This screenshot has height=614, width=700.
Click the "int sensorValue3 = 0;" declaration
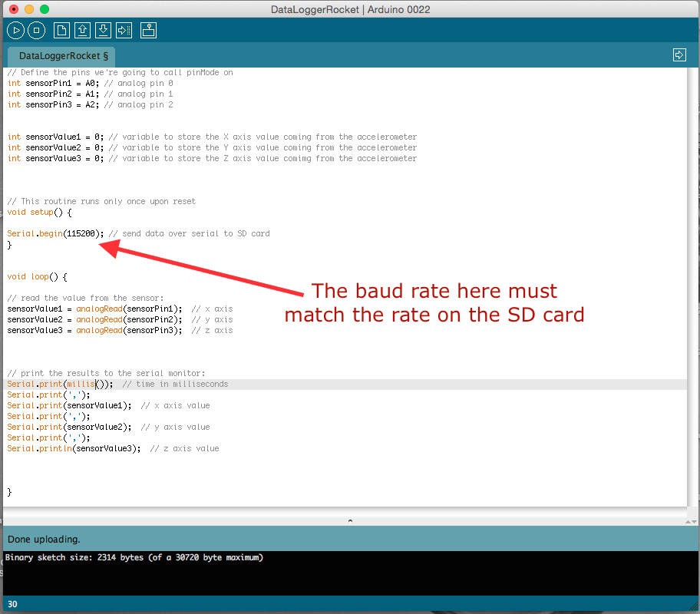pos(56,158)
